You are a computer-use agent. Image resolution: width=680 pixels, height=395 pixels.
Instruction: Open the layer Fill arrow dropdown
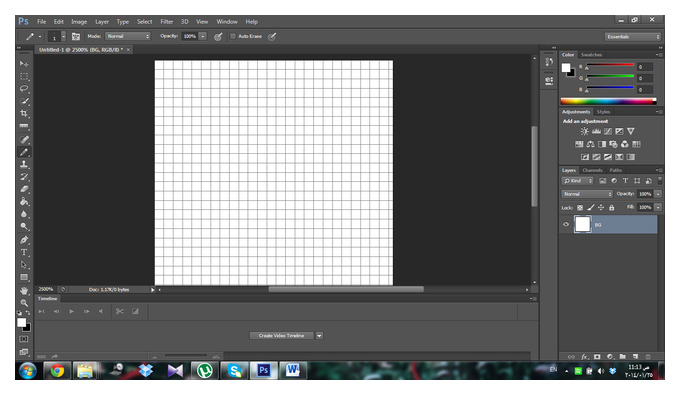pyautogui.click(x=658, y=207)
